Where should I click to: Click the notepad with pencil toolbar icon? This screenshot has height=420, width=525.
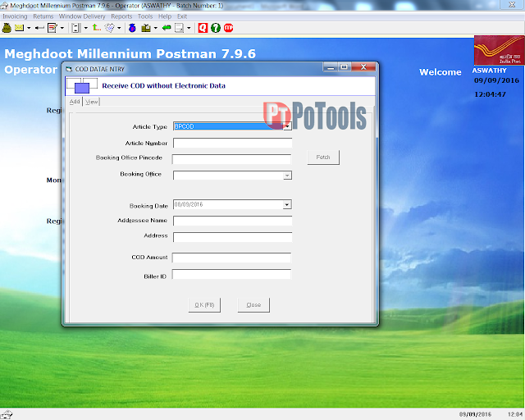click(x=52, y=28)
